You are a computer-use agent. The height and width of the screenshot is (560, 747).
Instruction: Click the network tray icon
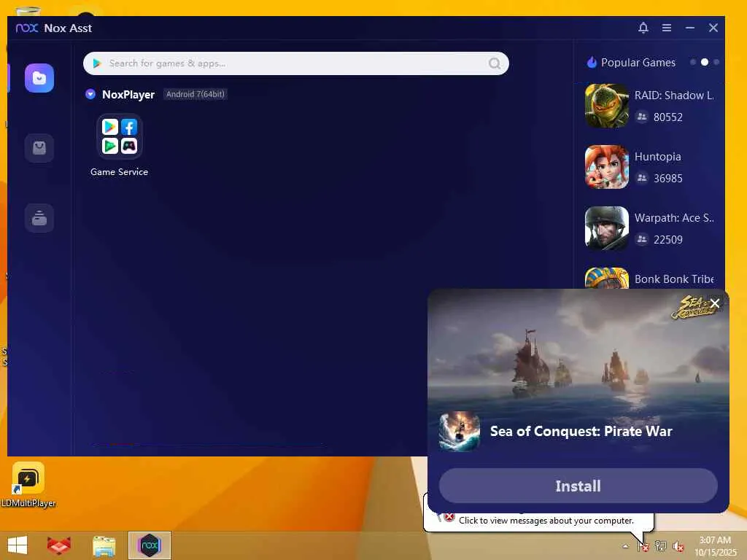(x=661, y=546)
